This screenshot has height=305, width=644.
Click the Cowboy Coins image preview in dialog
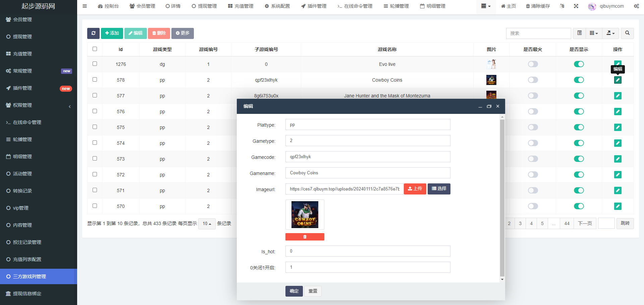(x=305, y=215)
